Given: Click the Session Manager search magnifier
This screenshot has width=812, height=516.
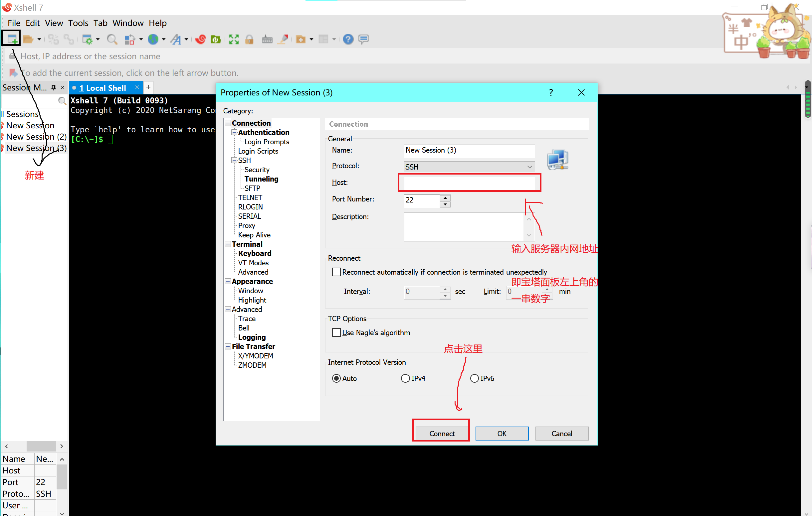Looking at the screenshot, I should click(62, 101).
